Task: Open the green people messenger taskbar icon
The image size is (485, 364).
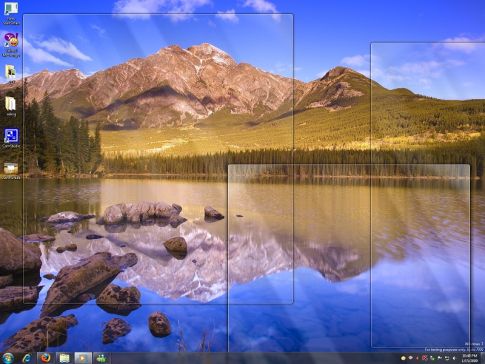Action: [x=101, y=358]
